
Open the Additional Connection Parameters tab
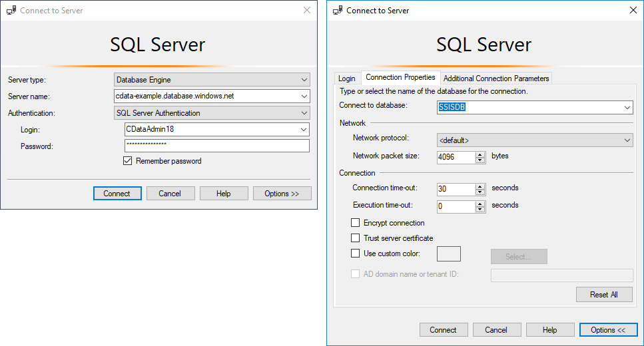tap(496, 79)
